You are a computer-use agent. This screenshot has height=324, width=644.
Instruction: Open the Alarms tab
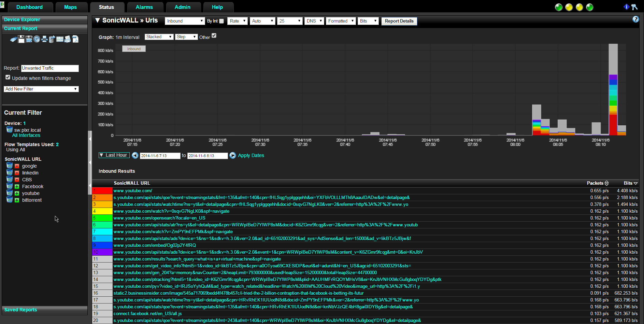pos(144,7)
